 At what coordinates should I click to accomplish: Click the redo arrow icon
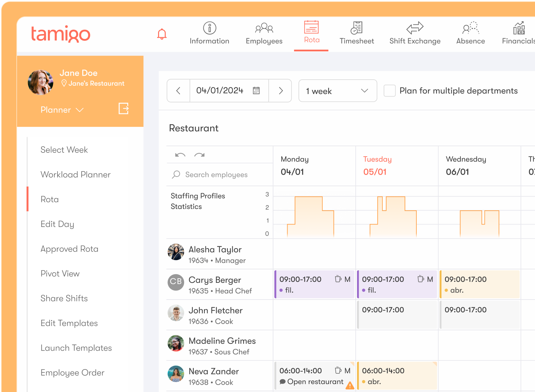pyautogui.click(x=199, y=155)
